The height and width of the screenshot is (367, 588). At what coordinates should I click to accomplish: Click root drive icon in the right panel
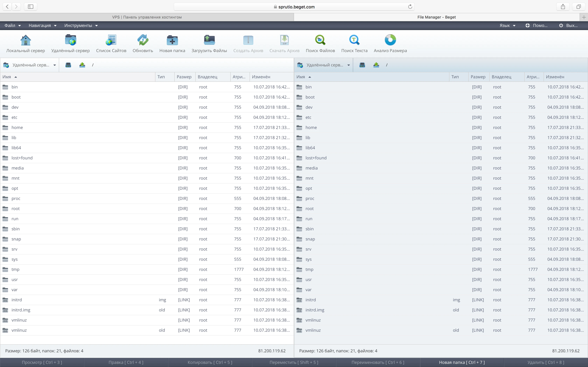[x=362, y=65]
